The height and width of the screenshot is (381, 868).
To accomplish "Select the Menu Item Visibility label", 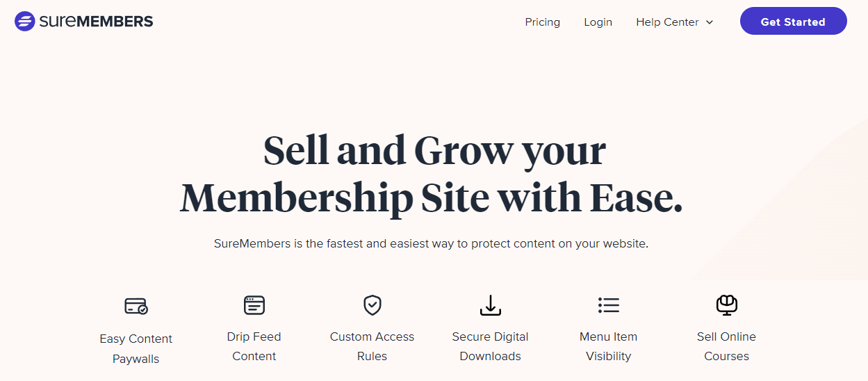I will [x=608, y=346].
